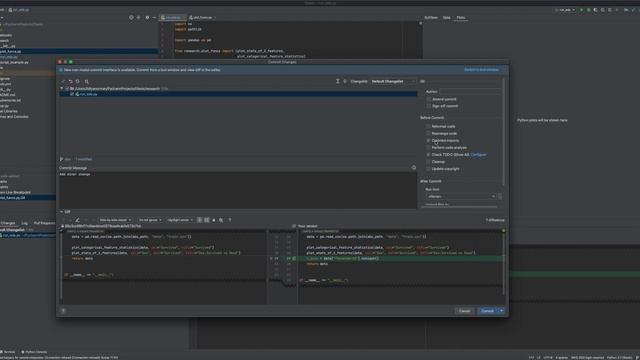Toggle the Optimize imports checkbox
This screenshot has height=360, width=640.
click(429, 140)
